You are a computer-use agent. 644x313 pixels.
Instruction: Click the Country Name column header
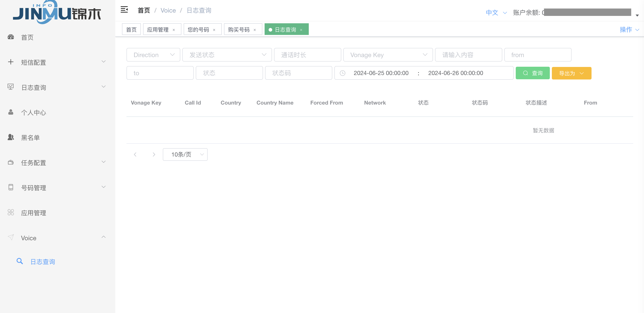(x=275, y=103)
